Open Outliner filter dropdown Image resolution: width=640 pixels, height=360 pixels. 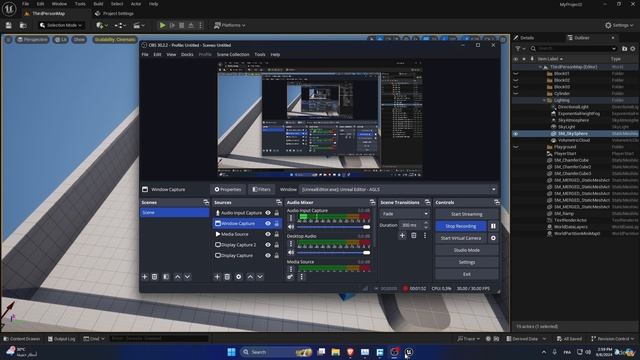click(x=520, y=49)
